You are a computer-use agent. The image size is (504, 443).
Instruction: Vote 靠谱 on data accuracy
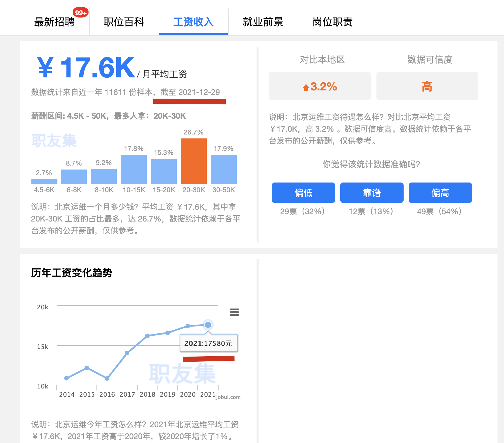(x=372, y=193)
